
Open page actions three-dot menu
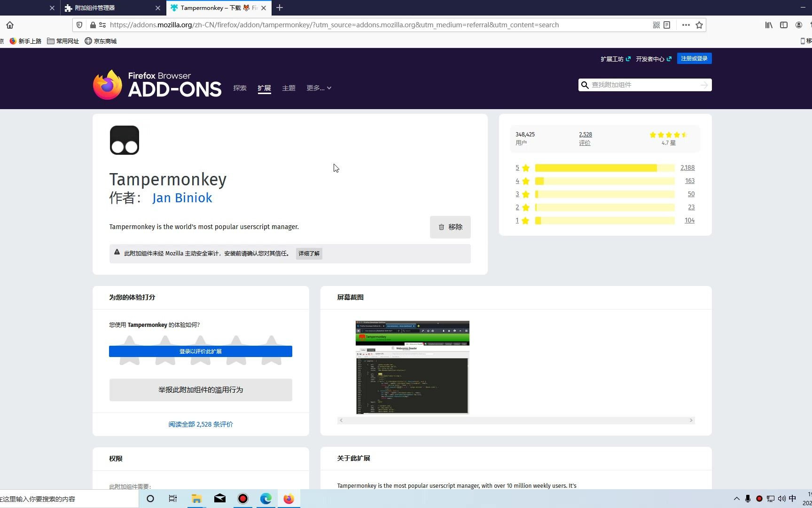coord(686,25)
